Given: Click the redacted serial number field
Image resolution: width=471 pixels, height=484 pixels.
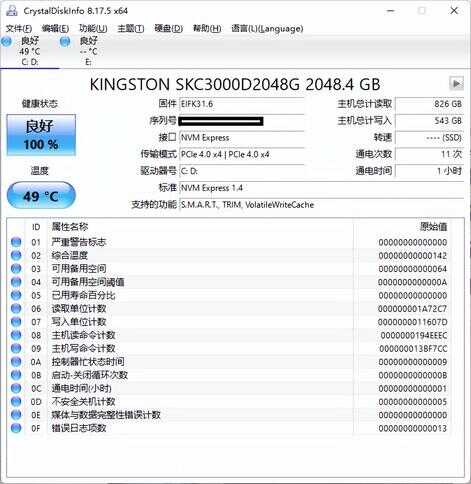Looking at the screenshot, I should point(242,121).
